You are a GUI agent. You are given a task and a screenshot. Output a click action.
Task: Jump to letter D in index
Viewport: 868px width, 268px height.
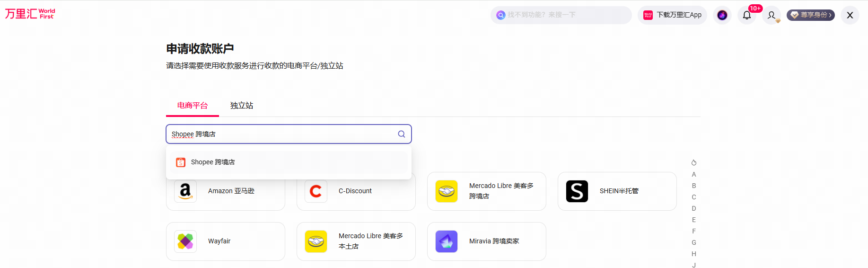coord(694,208)
